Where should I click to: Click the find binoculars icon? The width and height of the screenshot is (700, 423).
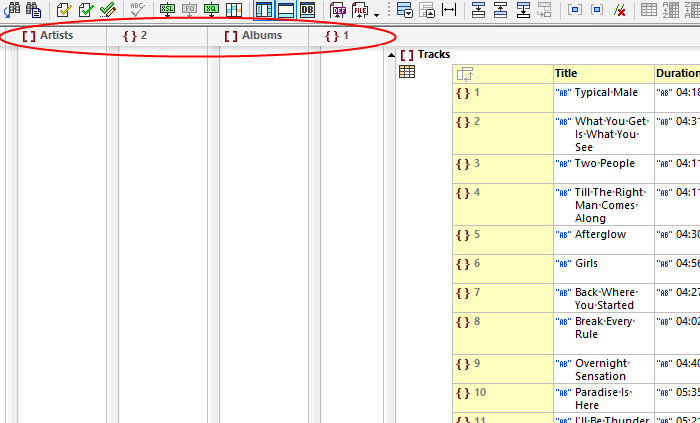point(12,10)
